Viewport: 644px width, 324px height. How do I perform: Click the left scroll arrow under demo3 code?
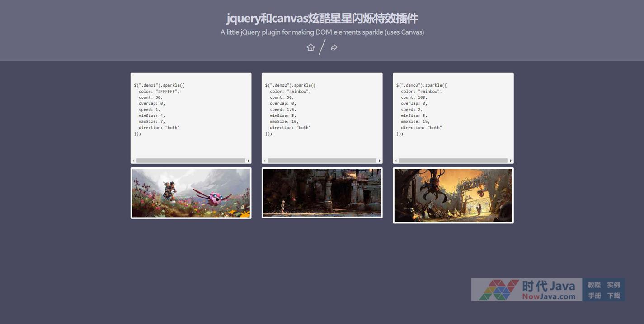coord(396,161)
